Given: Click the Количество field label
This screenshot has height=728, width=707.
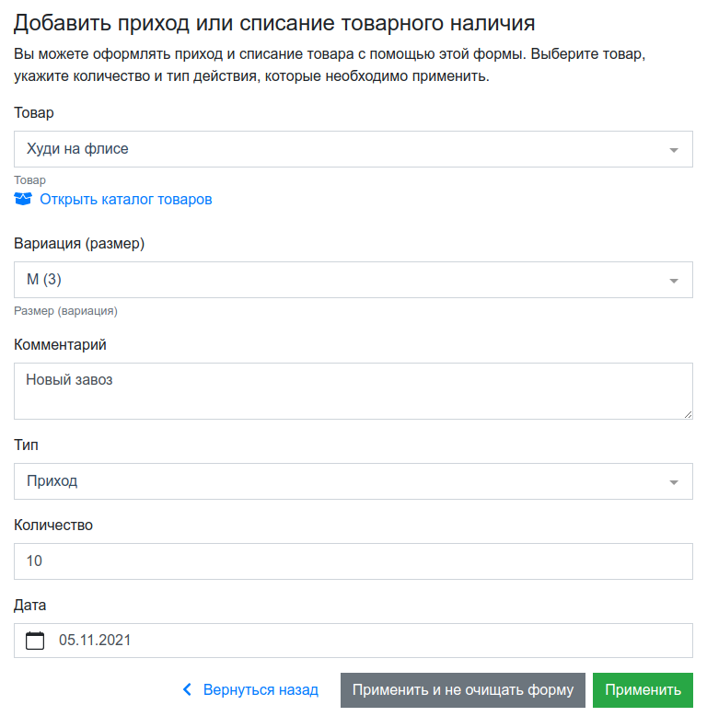Looking at the screenshot, I should pyautogui.click(x=53, y=525).
